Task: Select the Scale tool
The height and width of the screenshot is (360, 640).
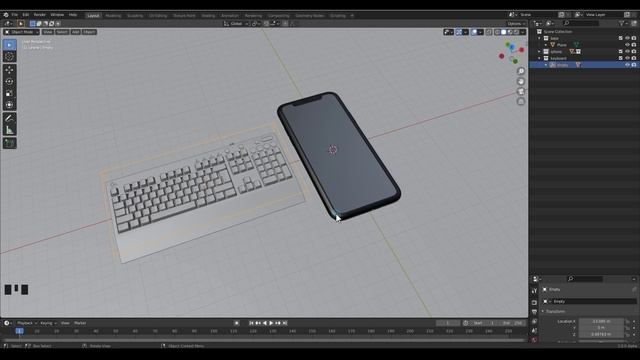Action: coord(9,93)
